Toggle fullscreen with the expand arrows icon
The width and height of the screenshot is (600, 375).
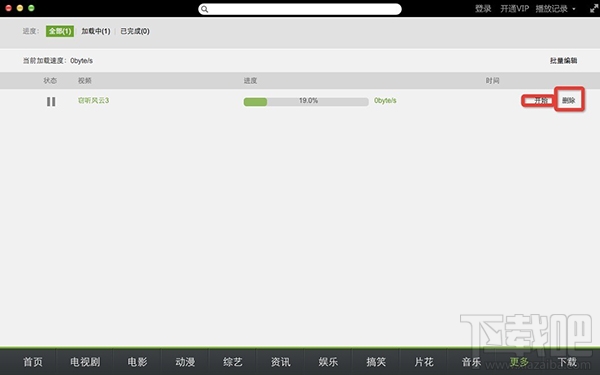(x=594, y=8)
